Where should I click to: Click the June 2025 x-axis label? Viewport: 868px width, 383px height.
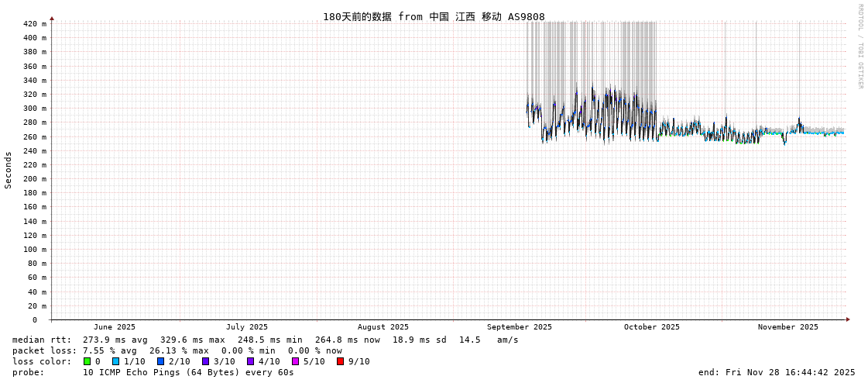pos(114,327)
